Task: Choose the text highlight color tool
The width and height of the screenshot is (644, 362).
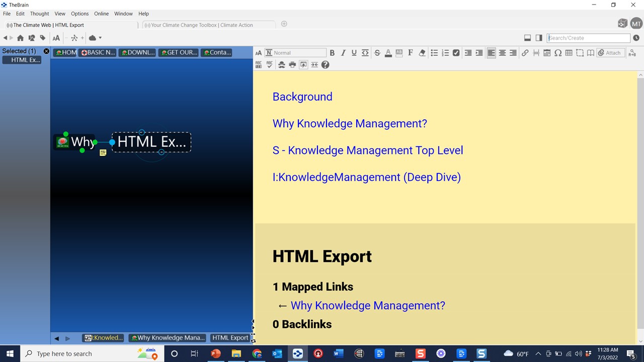Action: [399, 53]
